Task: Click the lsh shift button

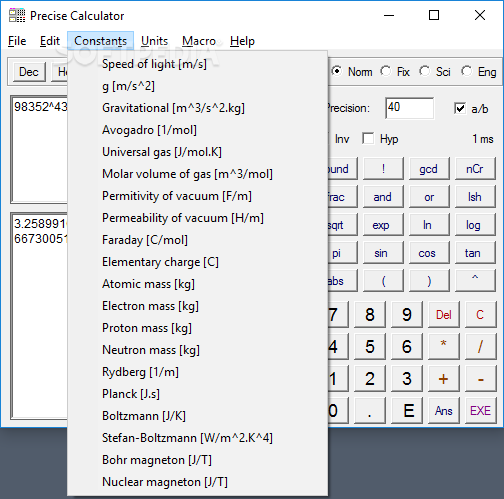Action: click(475, 197)
